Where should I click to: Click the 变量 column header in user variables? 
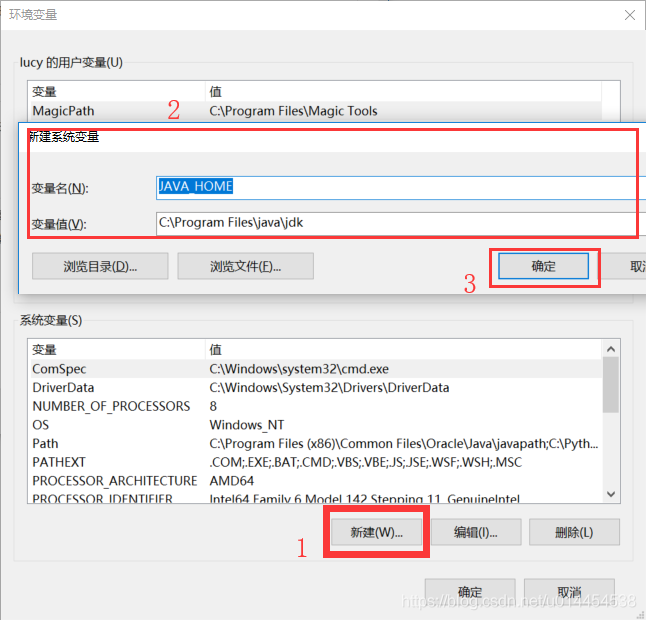118,91
